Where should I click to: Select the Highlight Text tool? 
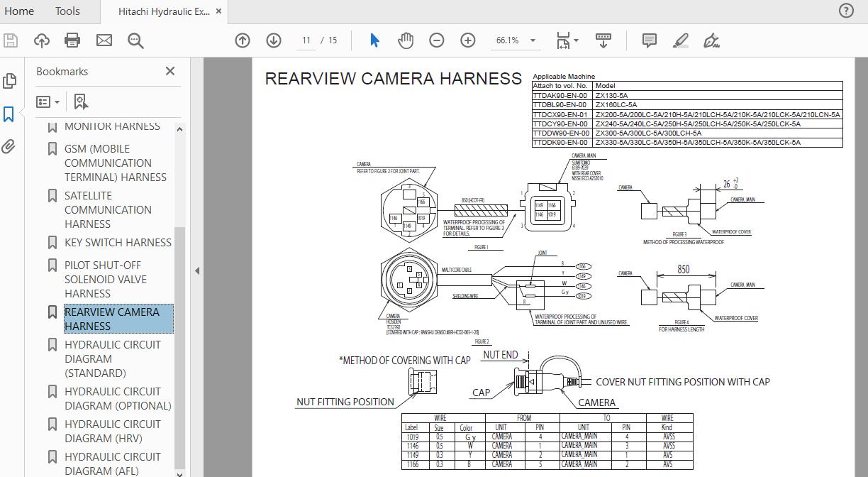679,40
